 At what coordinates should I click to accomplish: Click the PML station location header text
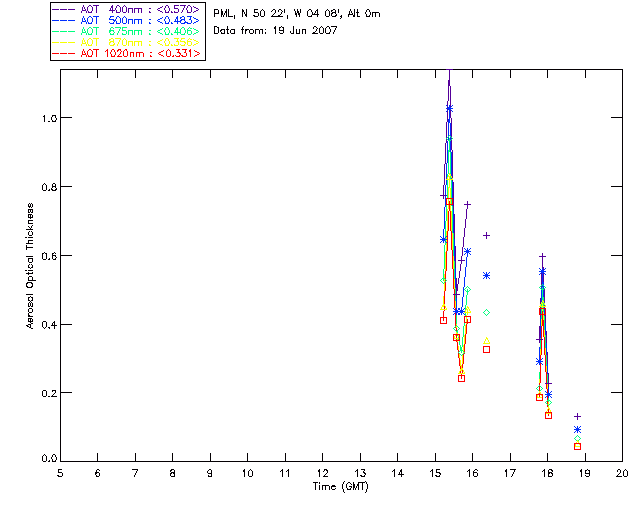click(x=297, y=14)
